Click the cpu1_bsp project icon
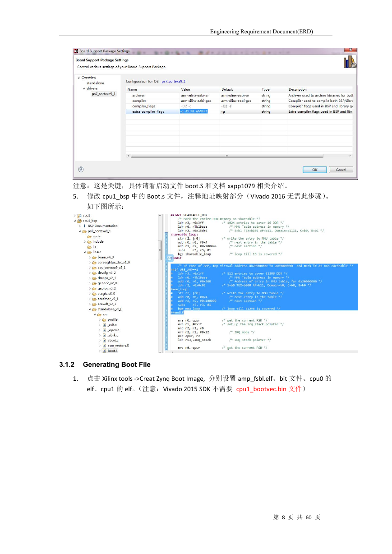Screen dimensions: 392x554 pyautogui.click(x=79, y=221)
